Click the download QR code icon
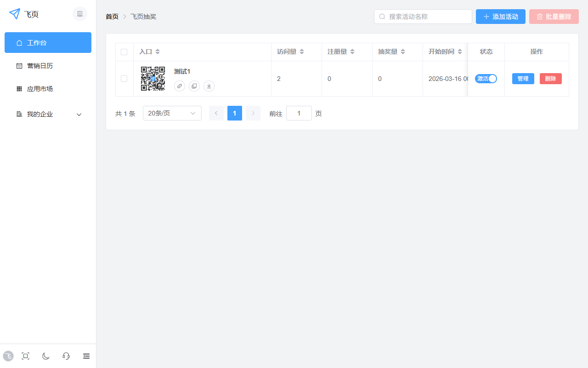 pos(209,86)
